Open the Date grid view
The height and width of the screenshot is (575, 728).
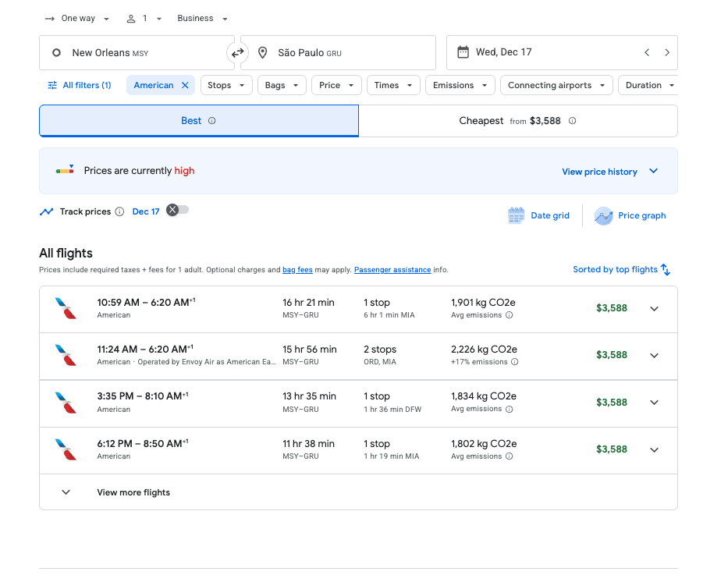[539, 216]
